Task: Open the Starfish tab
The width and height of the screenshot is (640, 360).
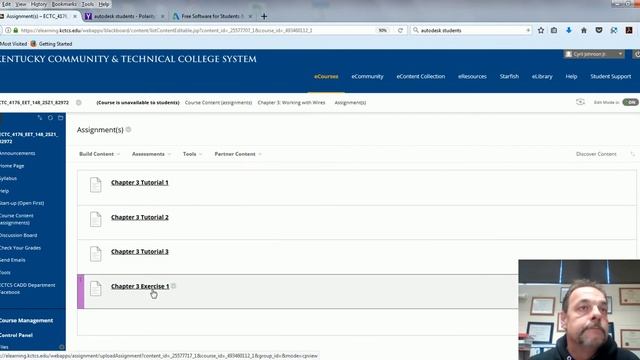Action: tap(509, 76)
